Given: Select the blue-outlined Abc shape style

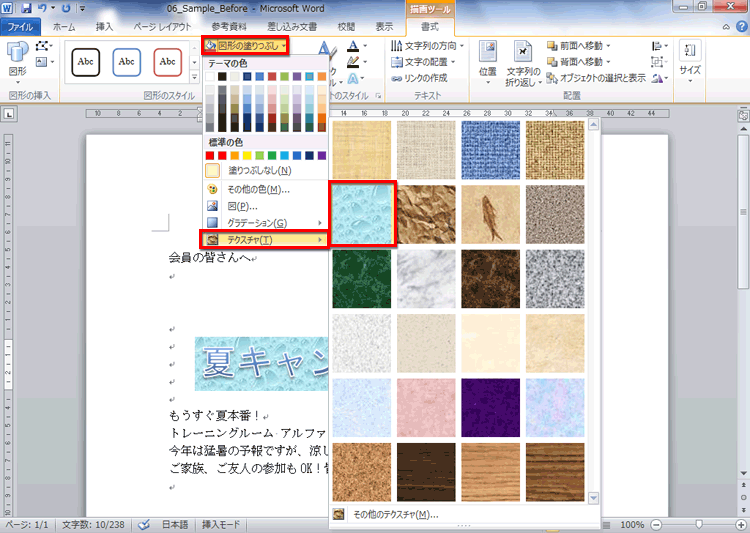Looking at the screenshot, I should (x=126, y=62).
